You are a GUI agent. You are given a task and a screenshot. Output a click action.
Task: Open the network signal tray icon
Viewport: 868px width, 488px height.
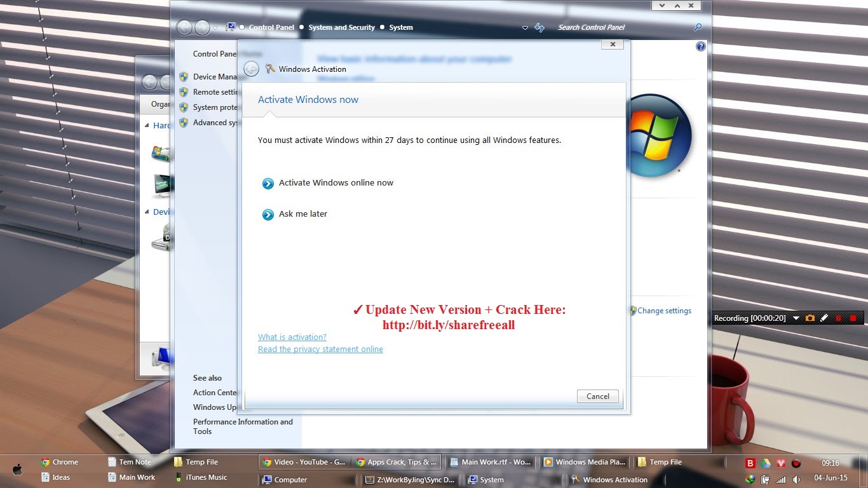pos(781,479)
